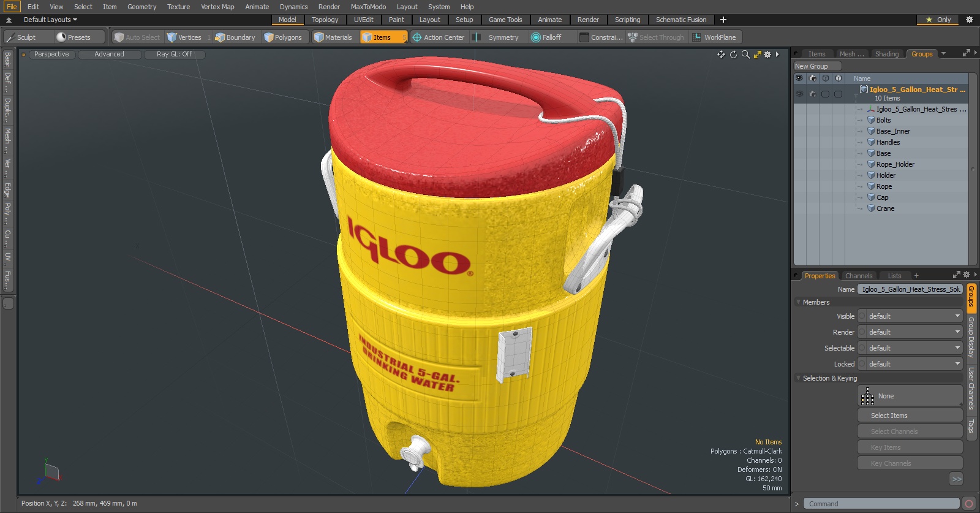Click the viewport rotate icon

733,55
